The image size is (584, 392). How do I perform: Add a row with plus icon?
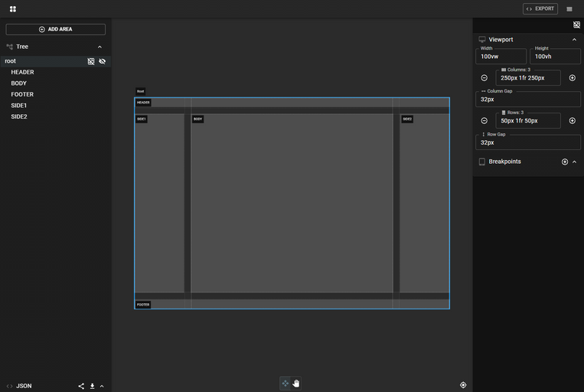(x=572, y=121)
